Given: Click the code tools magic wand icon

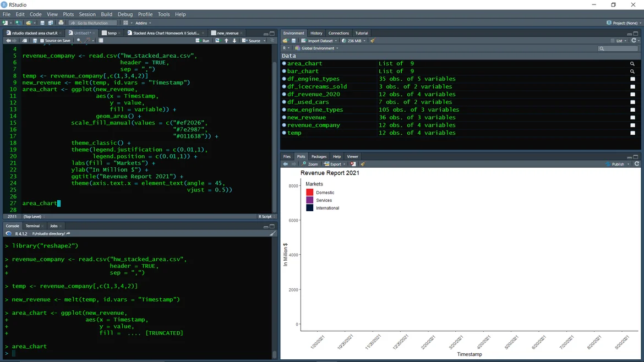Looking at the screenshot, I should click(88, 41).
